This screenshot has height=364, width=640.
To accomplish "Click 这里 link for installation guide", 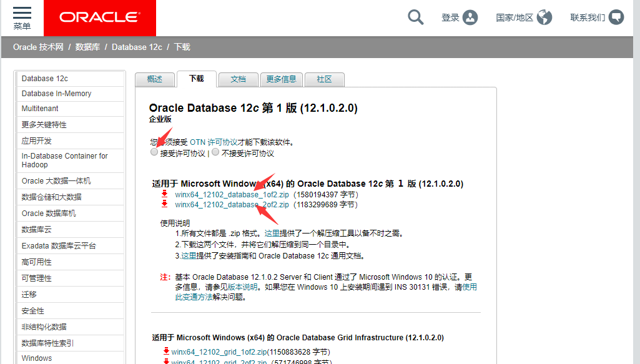I will click(189, 256).
